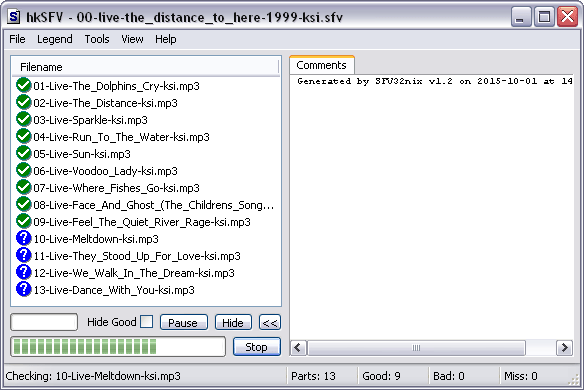Click the filter text field beside Hide Good
Viewport: 584px width, 390px height.
point(44,322)
